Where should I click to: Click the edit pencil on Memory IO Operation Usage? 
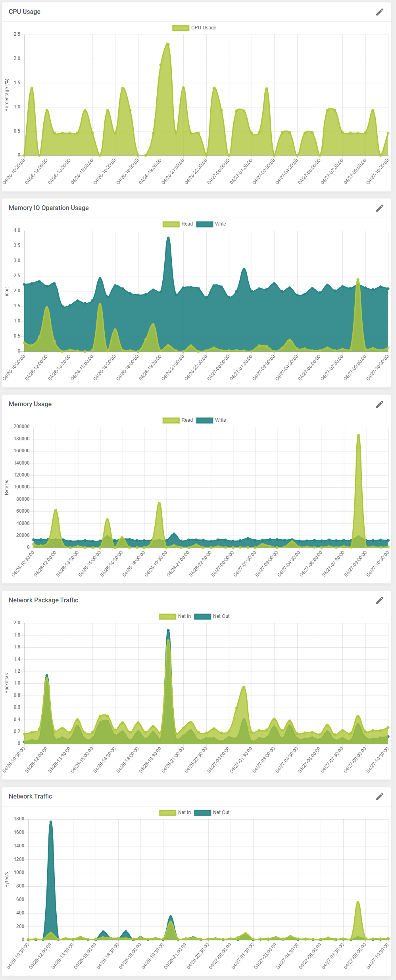pos(380,208)
